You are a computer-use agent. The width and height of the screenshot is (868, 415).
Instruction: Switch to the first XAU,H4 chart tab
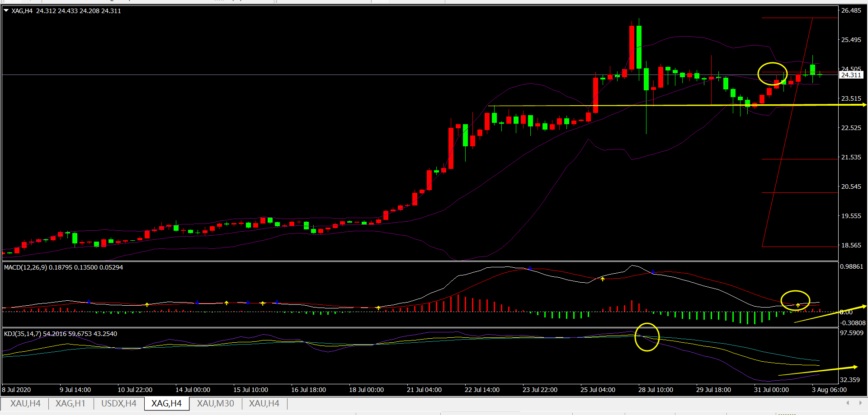(x=25, y=403)
